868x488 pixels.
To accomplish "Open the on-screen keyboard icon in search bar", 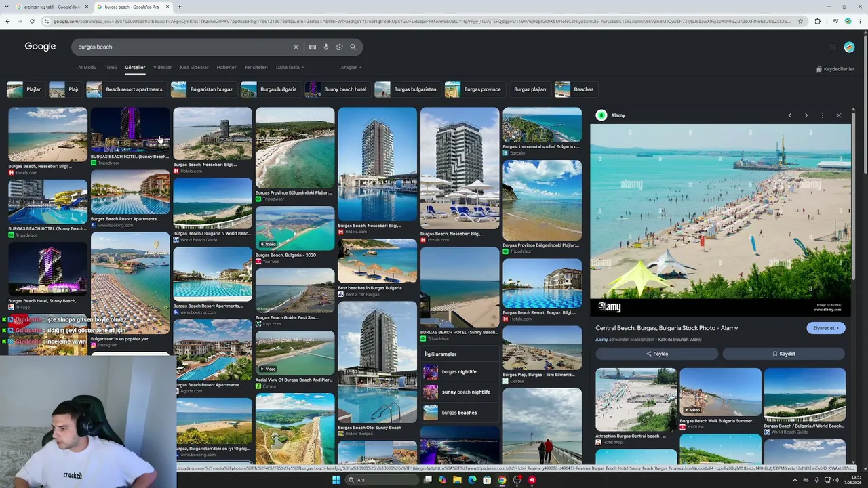I will [312, 47].
